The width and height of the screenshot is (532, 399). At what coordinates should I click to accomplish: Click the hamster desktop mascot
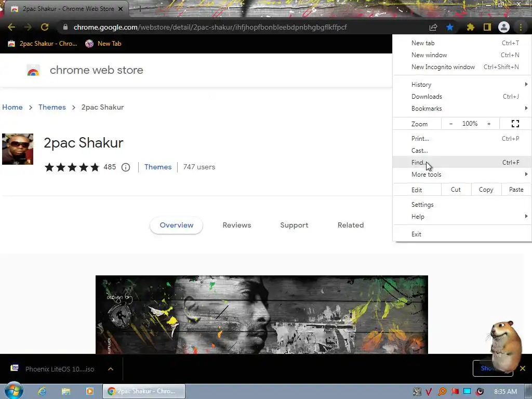pyautogui.click(x=505, y=346)
